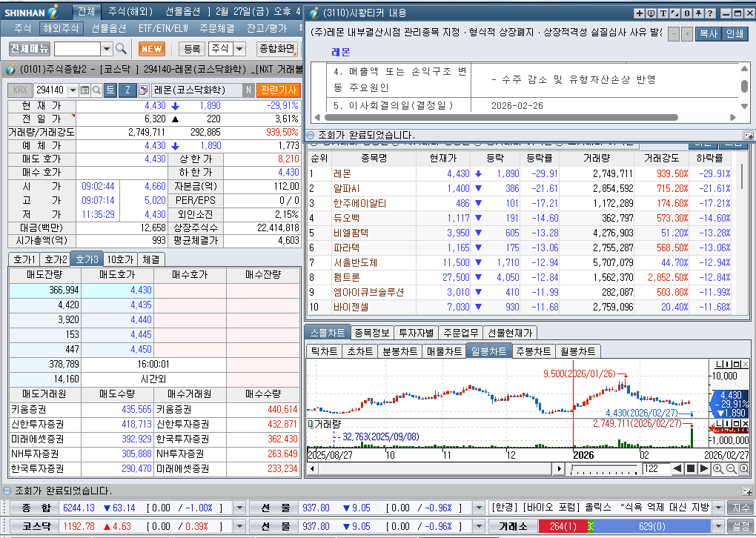Click the chart horizontal scrollbar right arrow

click(x=558, y=468)
